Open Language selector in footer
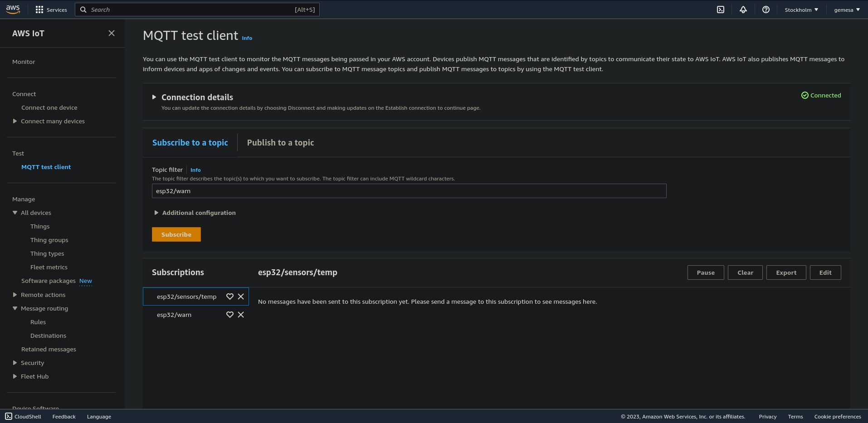 point(99,417)
